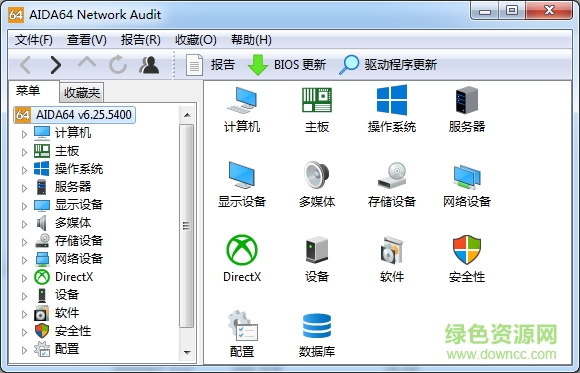This screenshot has width=580, height=373.
Task: Click the 报告 report document icon
Action: pyautogui.click(x=194, y=65)
